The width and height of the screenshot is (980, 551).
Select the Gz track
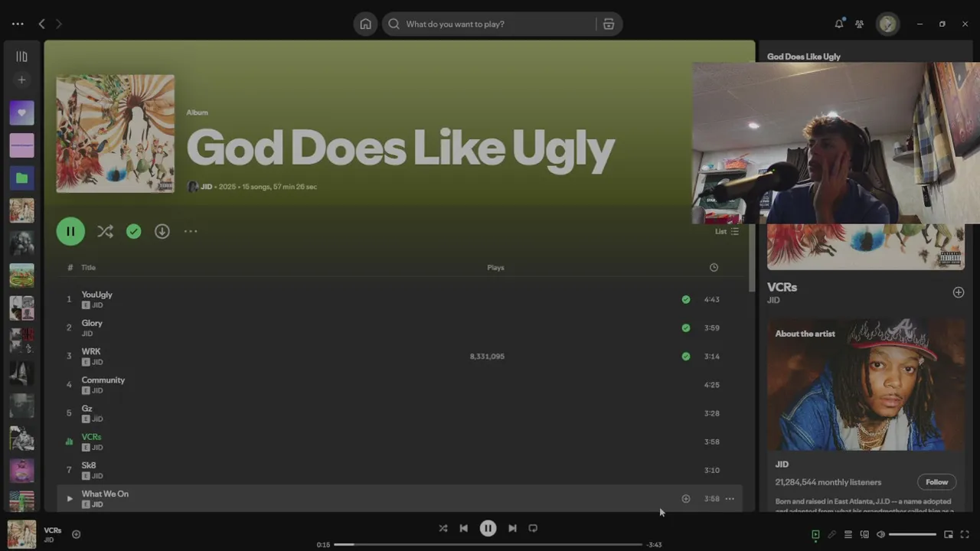(x=398, y=413)
